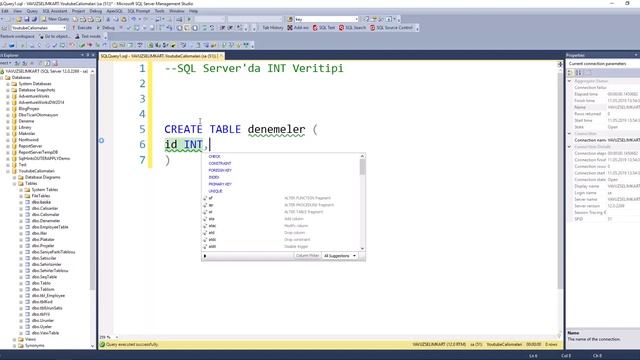Click the Save All icon in the toolbar
Viewport: 640px width, 360px height.
(34, 19)
